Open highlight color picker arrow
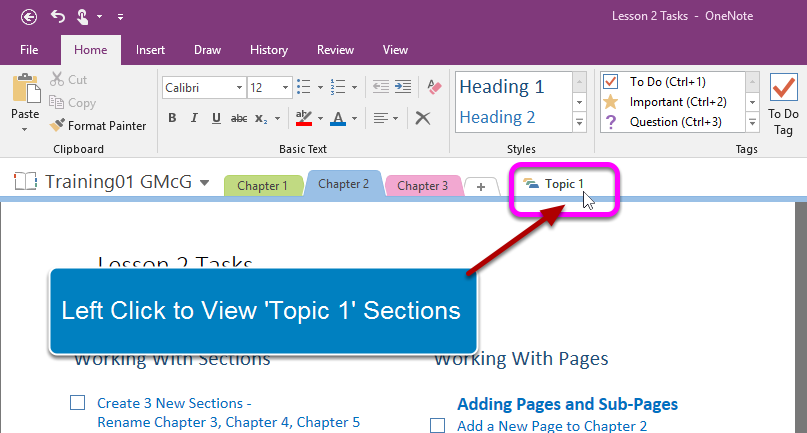The image size is (807, 433). coord(320,119)
